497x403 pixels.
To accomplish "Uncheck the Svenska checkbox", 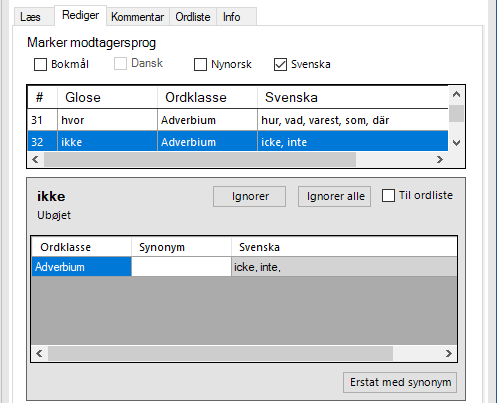I will point(280,64).
